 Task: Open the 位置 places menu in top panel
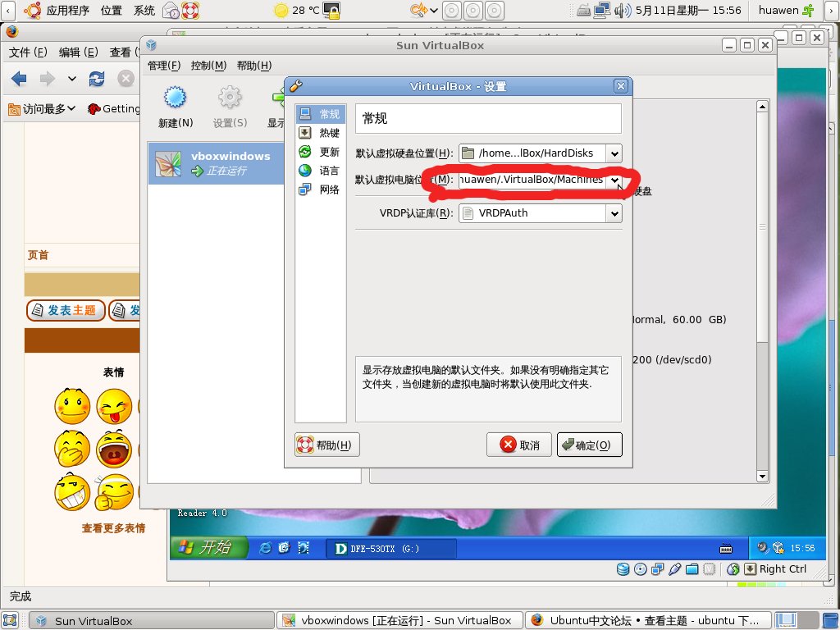tap(112, 10)
